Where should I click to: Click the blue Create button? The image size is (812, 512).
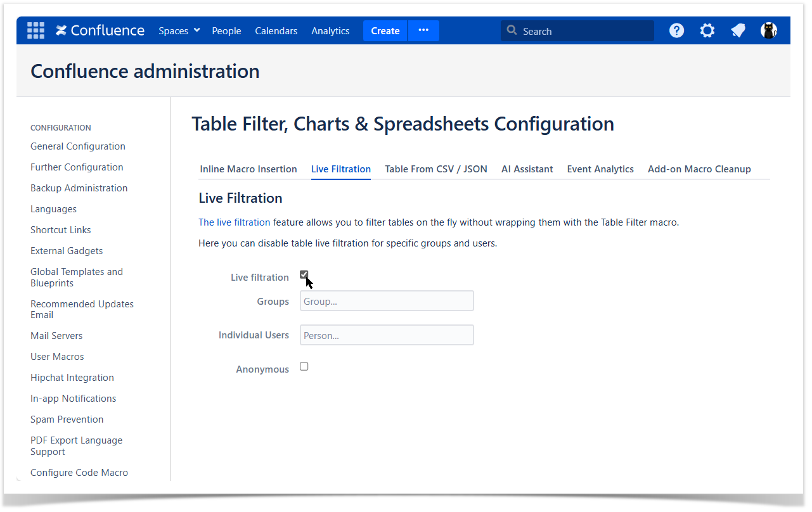385,30
